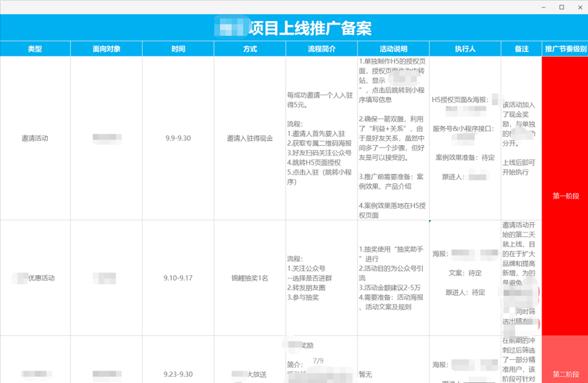Click the 9.10-9.17 time cell

point(178,278)
